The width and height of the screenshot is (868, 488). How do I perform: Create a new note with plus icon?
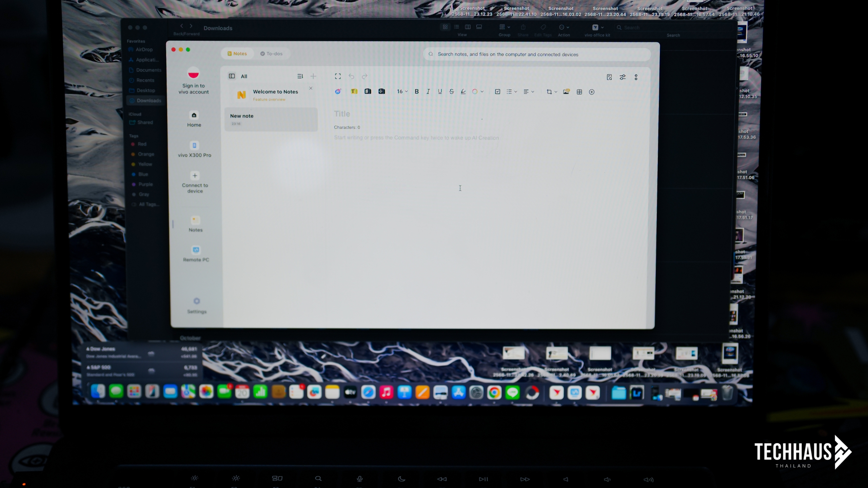click(313, 76)
